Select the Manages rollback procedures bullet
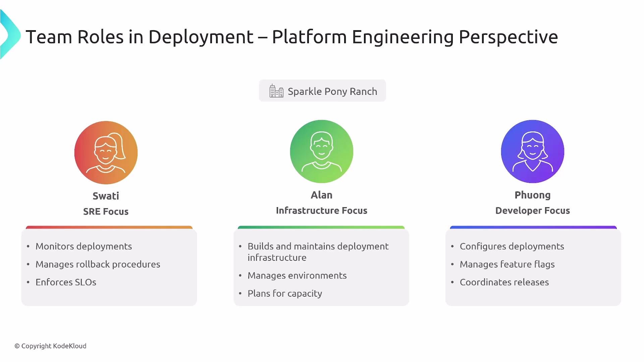The width and height of the screenshot is (644, 362). pyautogui.click(x=98, y=264)
